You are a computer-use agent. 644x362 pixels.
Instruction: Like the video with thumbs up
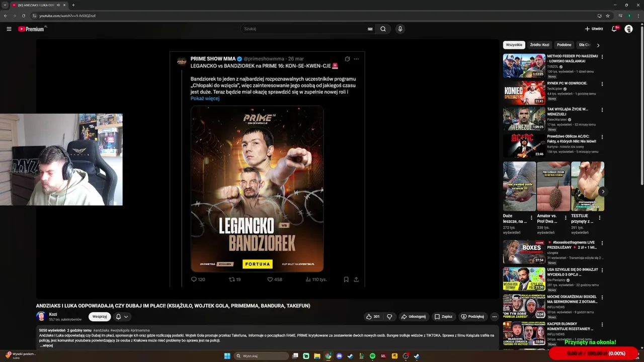(x=373, y=317)
